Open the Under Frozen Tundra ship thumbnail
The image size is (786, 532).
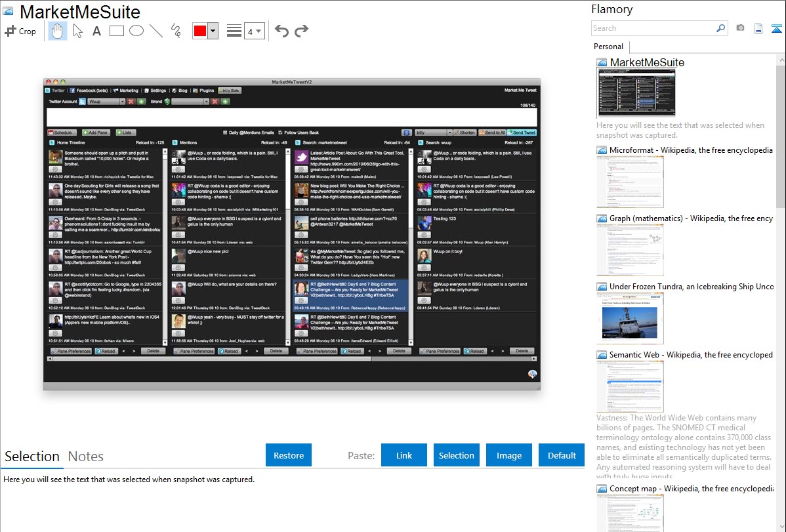click(630, 319)
